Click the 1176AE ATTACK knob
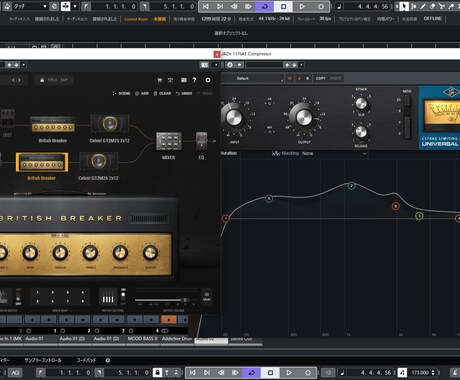The width and height of the screenshot is (460, 380). coord(361,103)
